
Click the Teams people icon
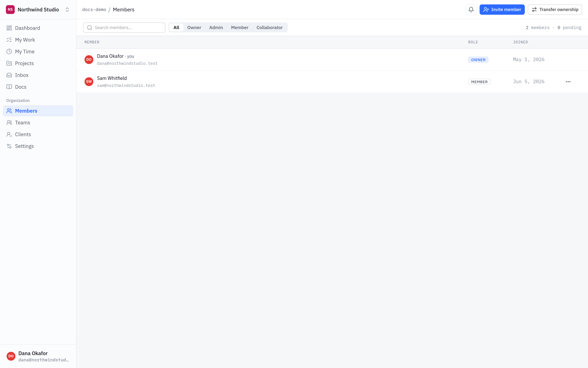point(9,122)
